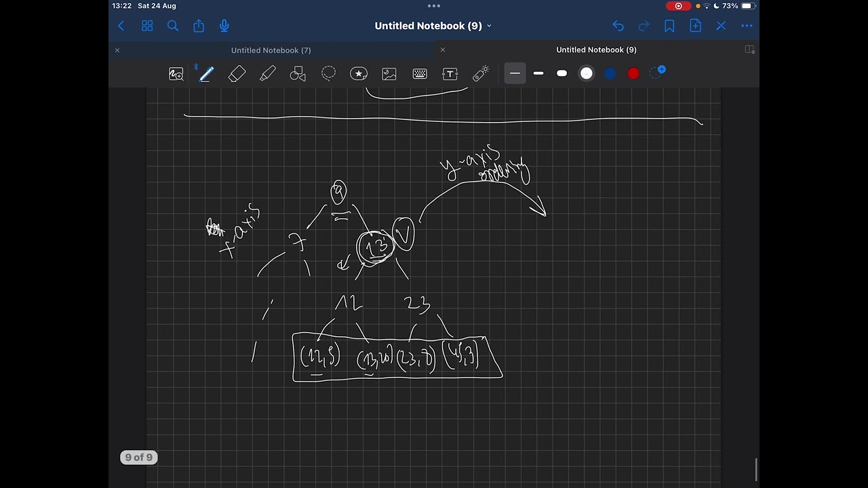Open the More options ellipsis menu

click(747, 26)
